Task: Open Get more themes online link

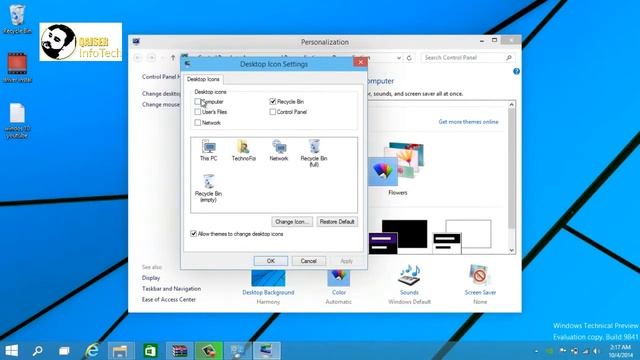Action: pos(468,122)
